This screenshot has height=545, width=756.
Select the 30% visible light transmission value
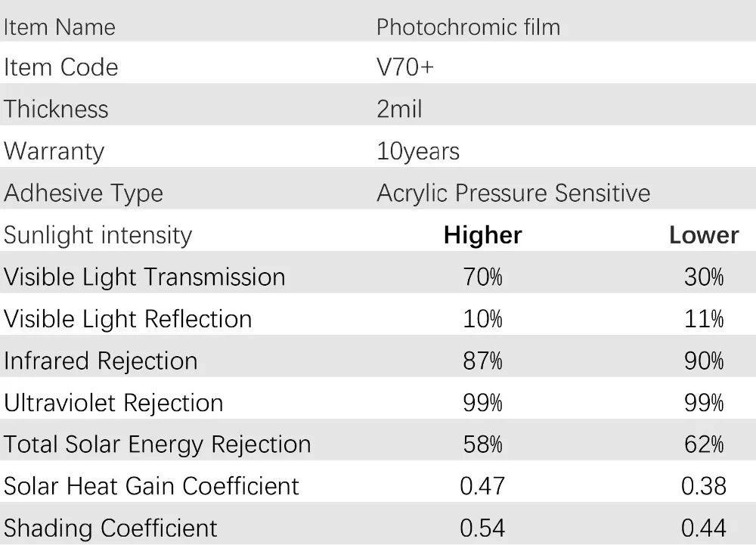pyautogui.click(x=704, y=277)
